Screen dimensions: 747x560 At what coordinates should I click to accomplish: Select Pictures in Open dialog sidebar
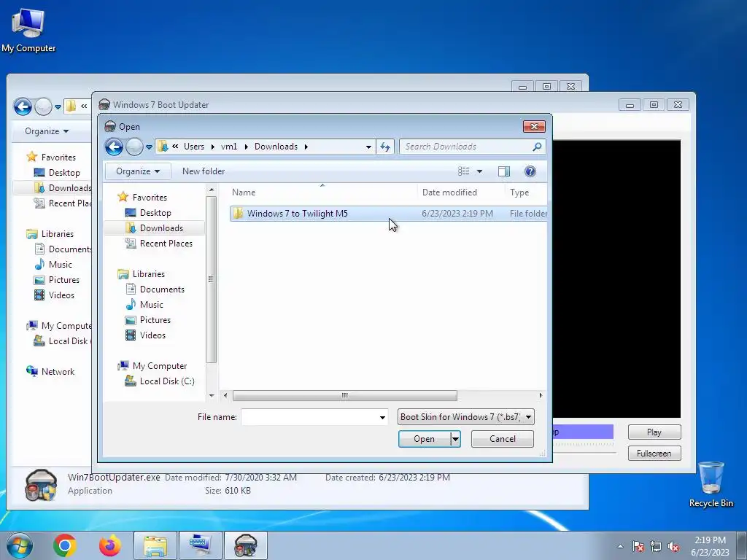[155, 320]
